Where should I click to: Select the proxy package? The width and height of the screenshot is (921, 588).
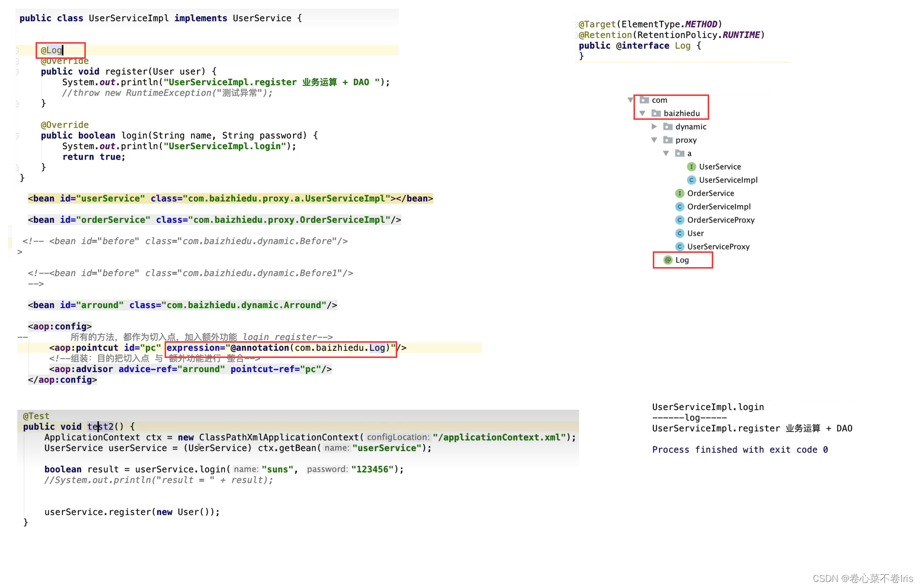coord(686,140)
